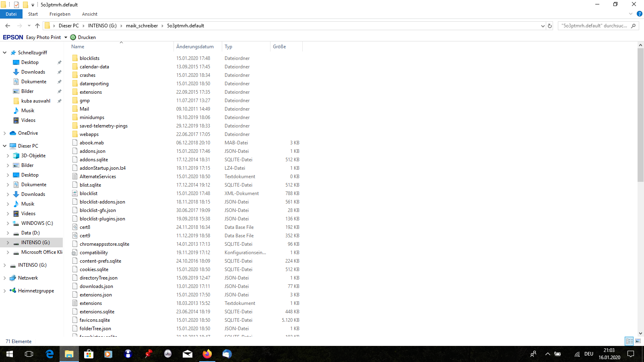The width and height of the screenshot is (644, 362).
Task: Expand the 3D-Objekte tree node
Action: tap(8, 156)
